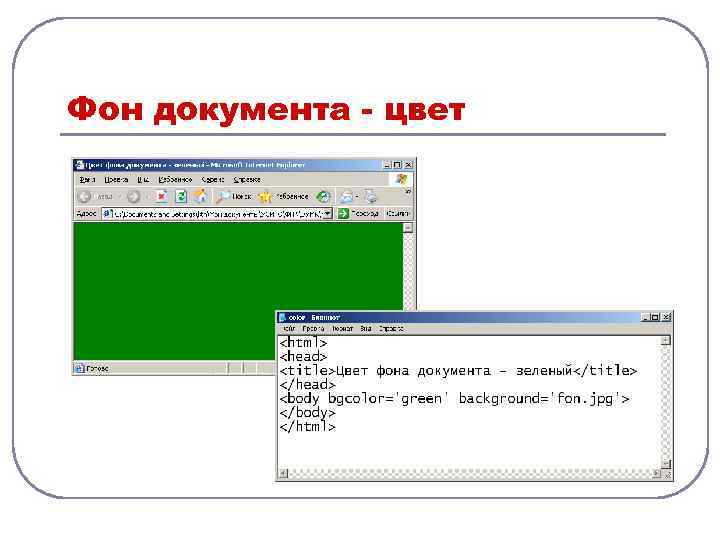Viewport: 720px width, 540px height.
Task: Click the IE vertical scrollbar up arrow
Action: 408,228
